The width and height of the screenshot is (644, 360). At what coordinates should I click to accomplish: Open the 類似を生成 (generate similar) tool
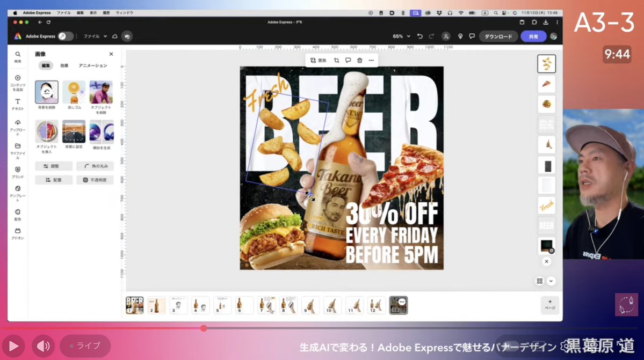101,131
